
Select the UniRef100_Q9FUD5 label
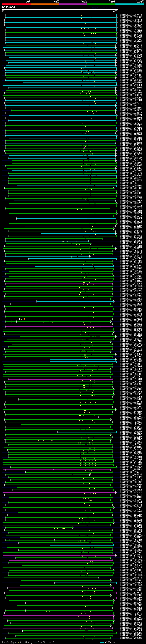131,98
